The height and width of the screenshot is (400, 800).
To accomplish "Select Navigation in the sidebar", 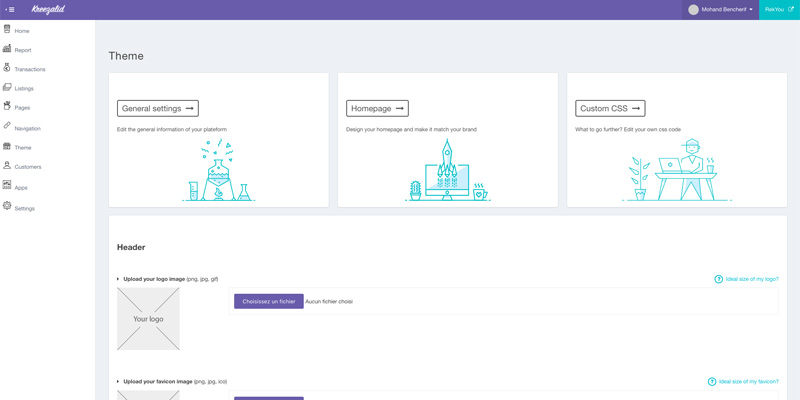I will (x=28, y=129).
